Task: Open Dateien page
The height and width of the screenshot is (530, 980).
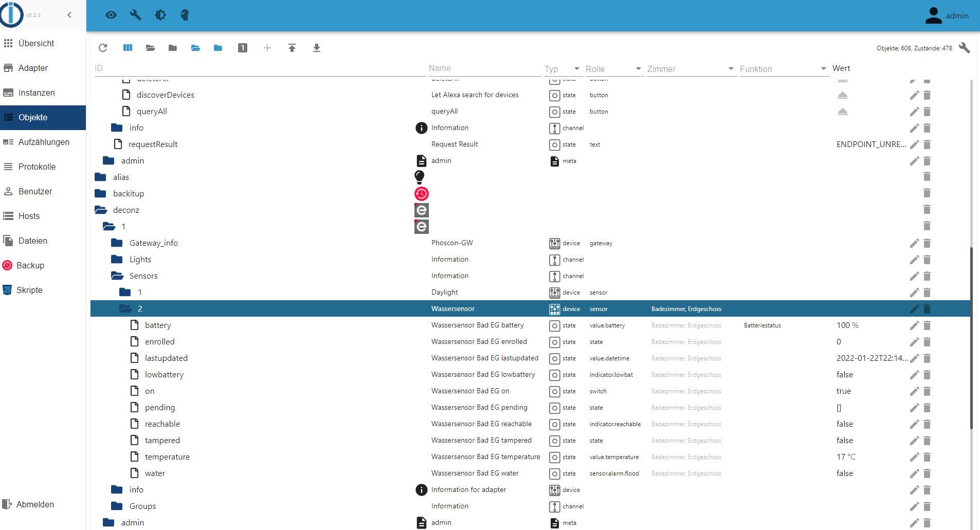Action: 43,241
